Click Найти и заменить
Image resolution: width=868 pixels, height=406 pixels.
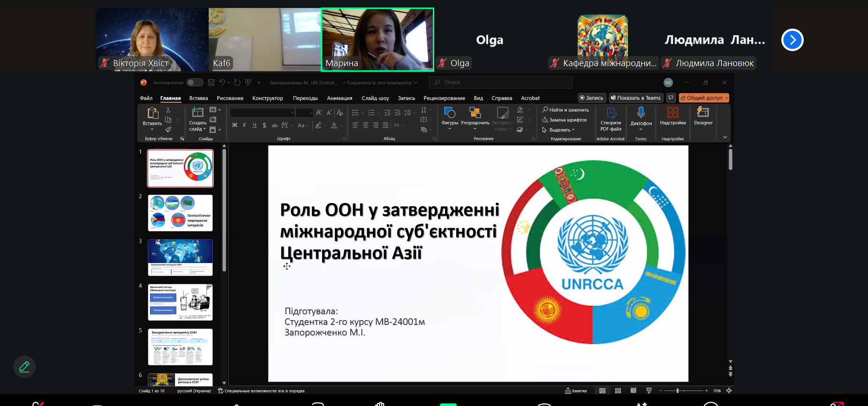tap(566, 110)
